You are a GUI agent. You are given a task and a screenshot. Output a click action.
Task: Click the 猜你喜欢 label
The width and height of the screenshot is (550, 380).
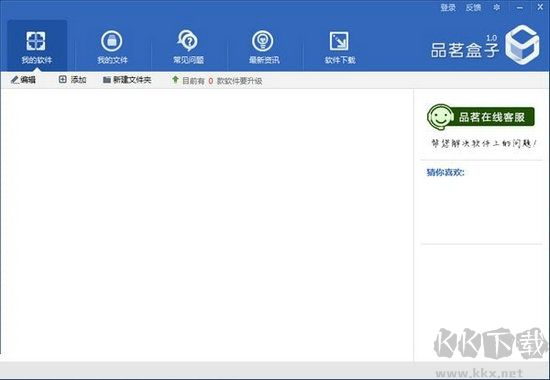[445, 172]
